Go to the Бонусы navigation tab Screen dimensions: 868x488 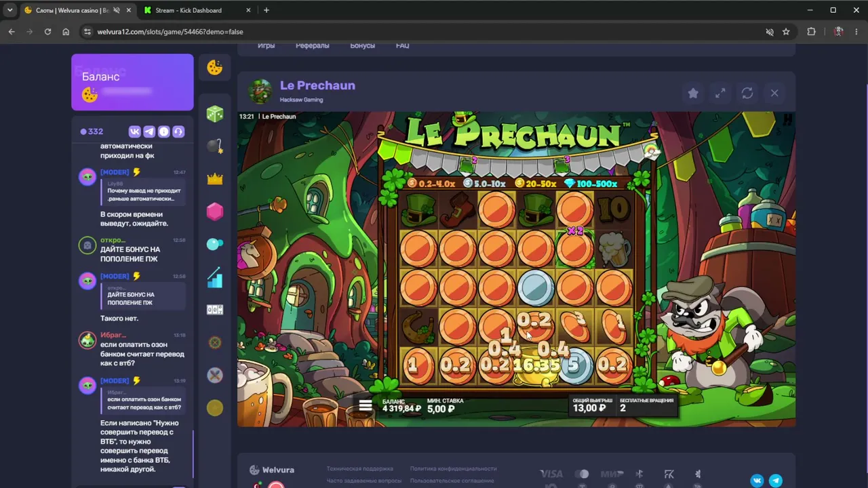click(362, 45)
